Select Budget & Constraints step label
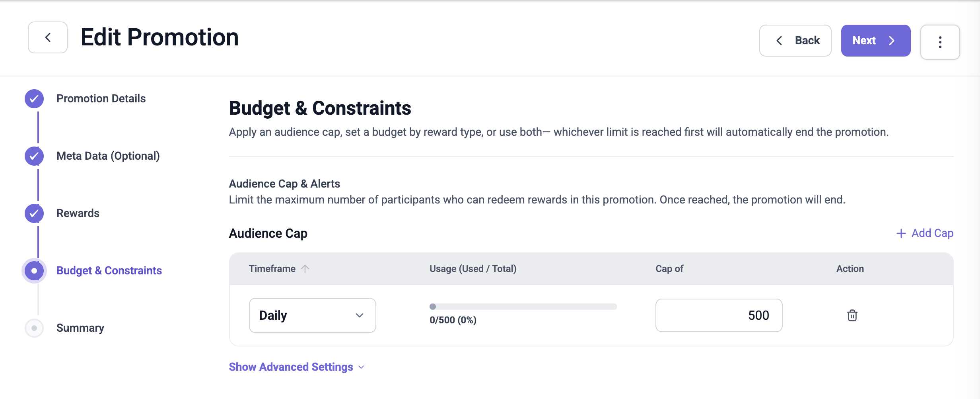The image size is (980, 399). (x=109, y=270)
